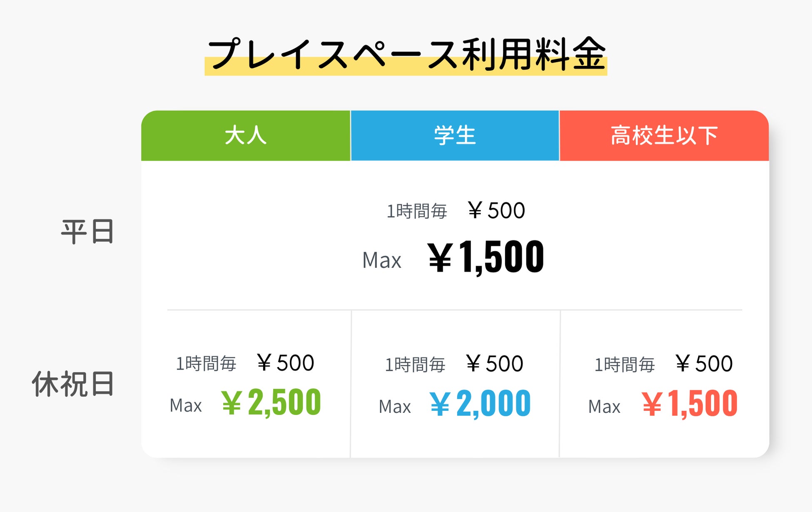Click the student holiday 1時間毎 label
The width and height of the screenshot is (812, 512).
[415, 365]
